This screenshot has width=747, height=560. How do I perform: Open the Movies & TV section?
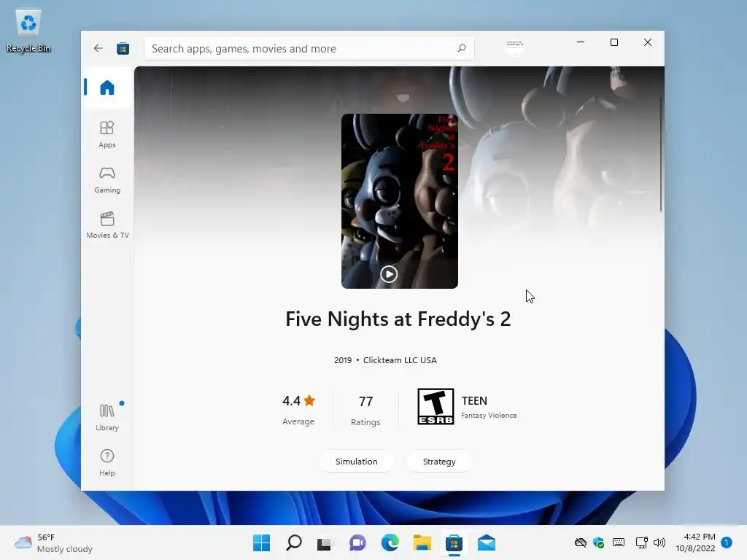click(107, 225)
